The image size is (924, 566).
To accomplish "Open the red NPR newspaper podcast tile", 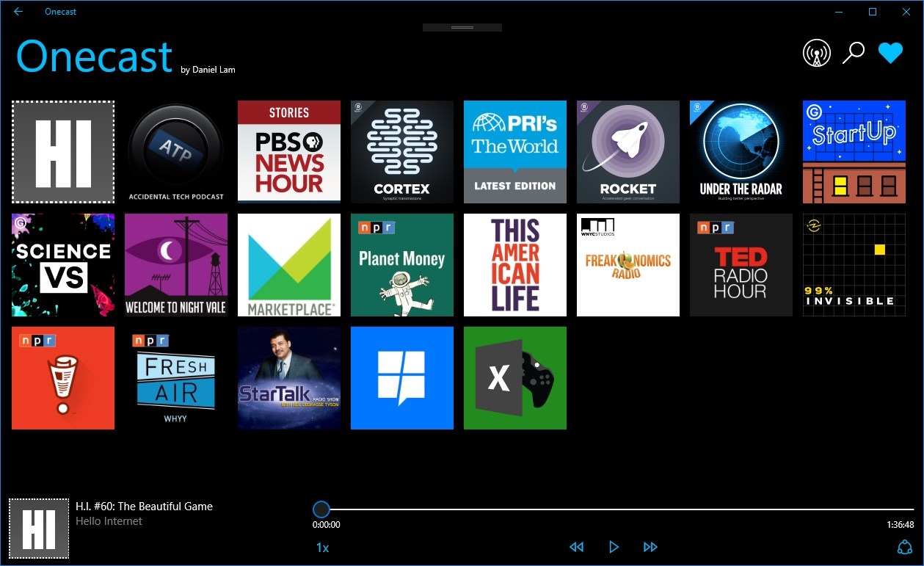I will [x=63, y=378].
